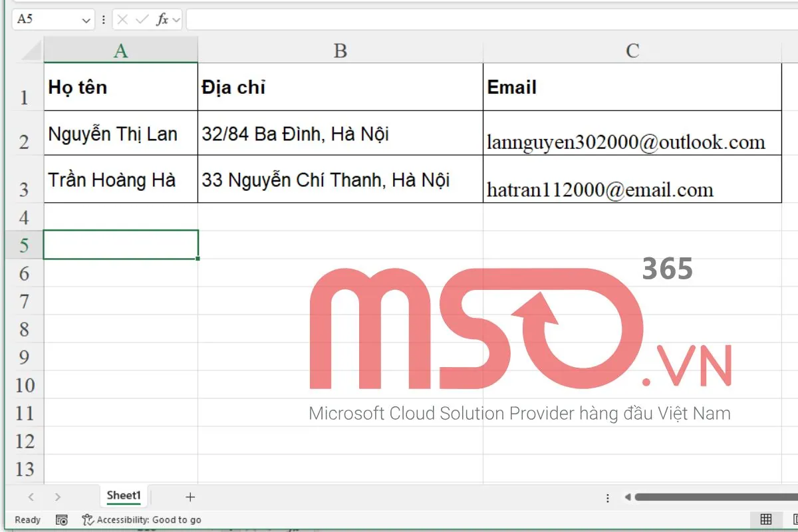The height and width of the screenshot is (532, 798).
Task: Click inside the formula bar input field
Action: (x=399, y=19)
